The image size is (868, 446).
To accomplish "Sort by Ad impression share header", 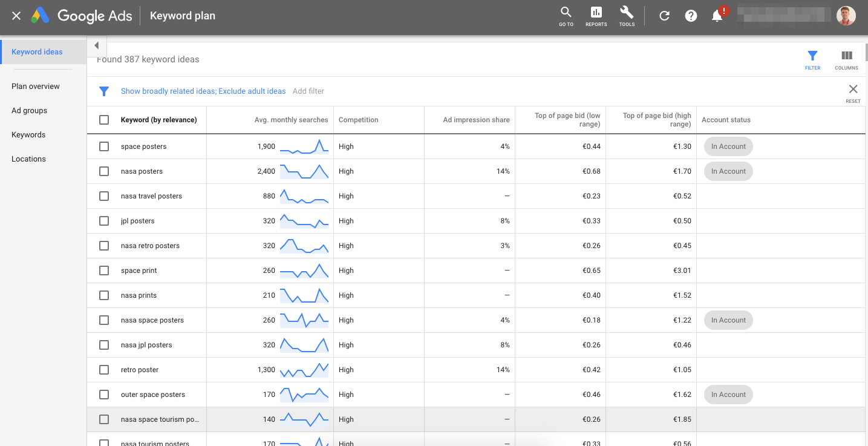I will 476,120.
